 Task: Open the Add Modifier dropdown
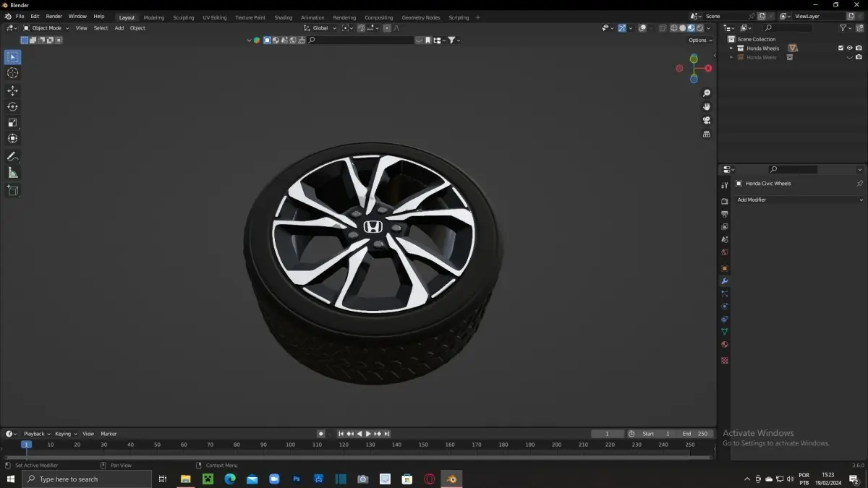[x=799, y=200]
